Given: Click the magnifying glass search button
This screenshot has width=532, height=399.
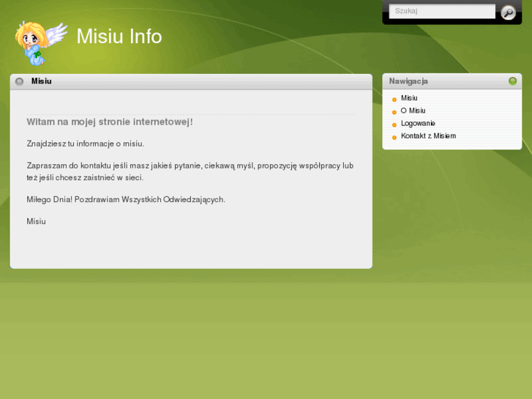Looking at the screenshot, I should click(508, 12).
